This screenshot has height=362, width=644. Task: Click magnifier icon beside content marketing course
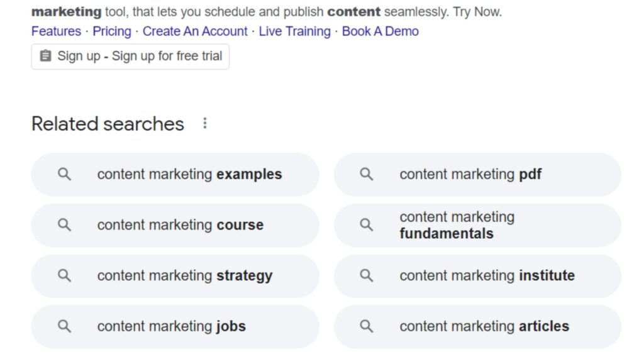64,225
